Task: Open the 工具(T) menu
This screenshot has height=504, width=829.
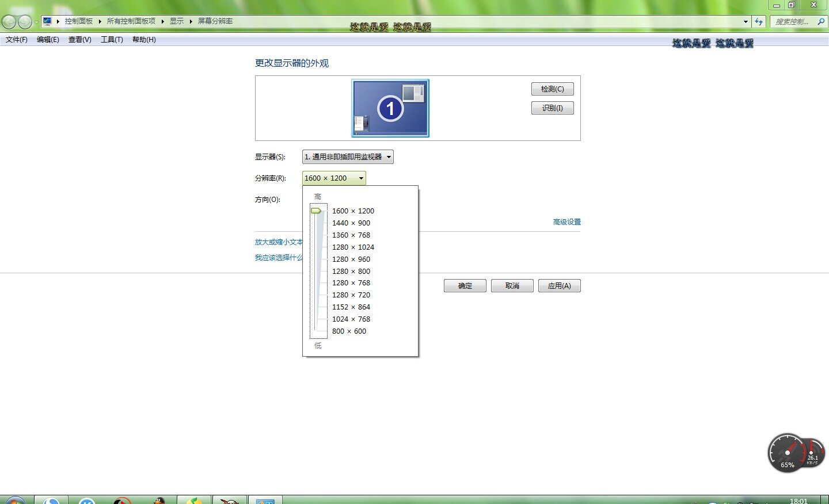Action: tap(112, 39)
